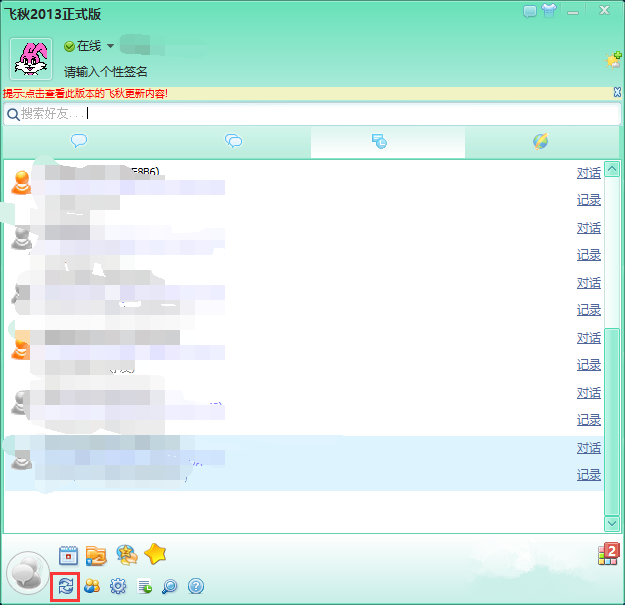Screen dimensions: 625x605
Task: Click the scrollbar down arrow in contact list
Action: coord(612,523)
